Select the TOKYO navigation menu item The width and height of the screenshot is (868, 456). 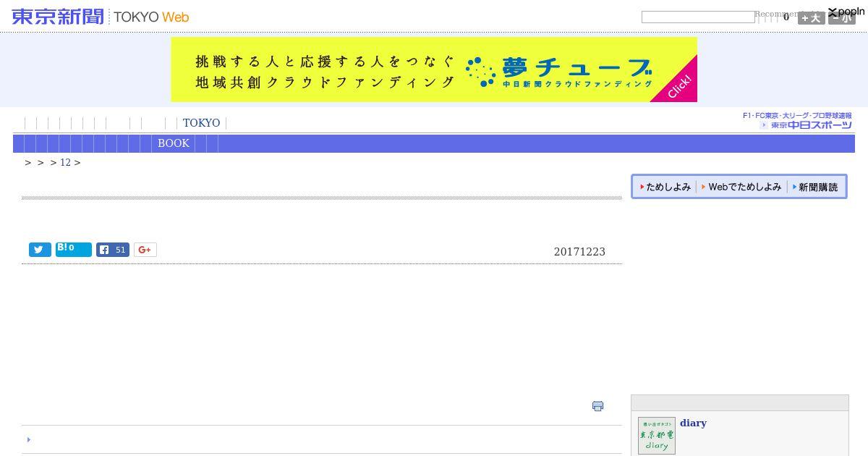point(201,123)
